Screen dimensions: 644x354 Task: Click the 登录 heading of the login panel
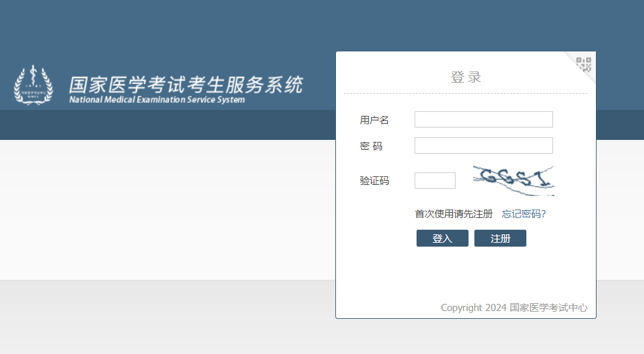pos(466,77)
